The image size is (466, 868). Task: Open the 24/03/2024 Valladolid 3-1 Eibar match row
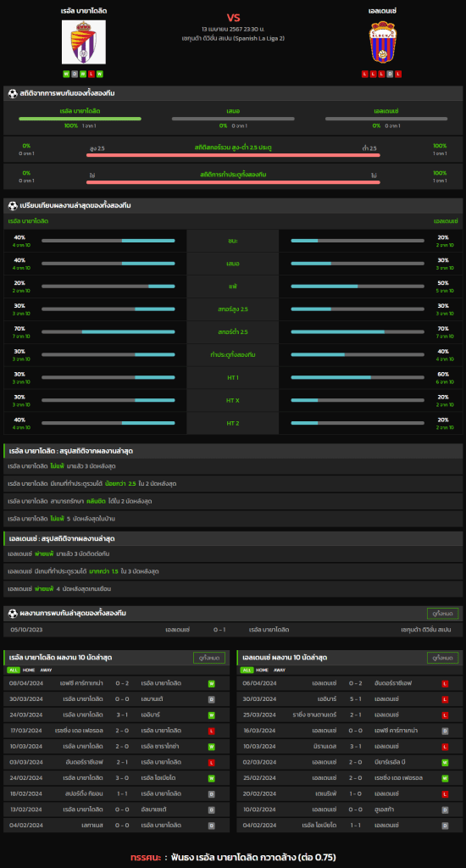(117, 715)
